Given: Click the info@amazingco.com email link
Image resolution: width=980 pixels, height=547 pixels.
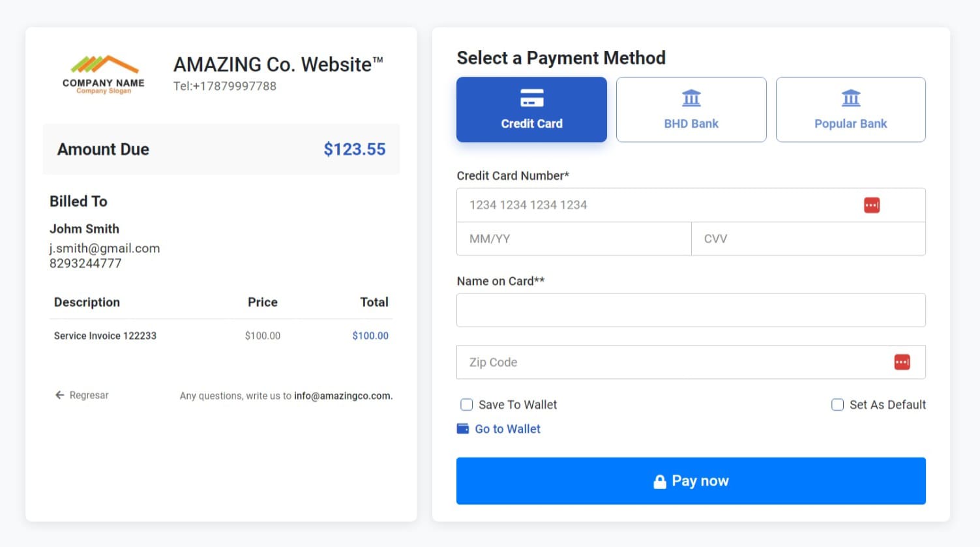Looking at the screenshot, I should [x=343, y=396].
